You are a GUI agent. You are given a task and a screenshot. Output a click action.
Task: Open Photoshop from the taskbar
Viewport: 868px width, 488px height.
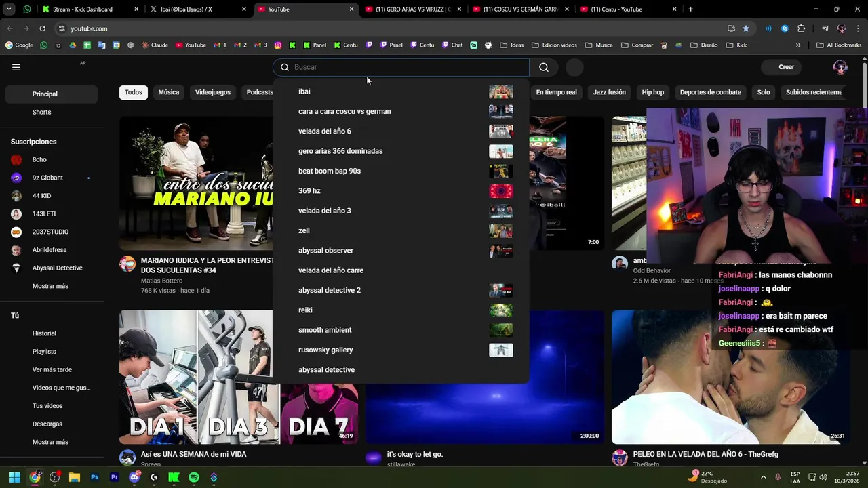(x=94, y=477)
